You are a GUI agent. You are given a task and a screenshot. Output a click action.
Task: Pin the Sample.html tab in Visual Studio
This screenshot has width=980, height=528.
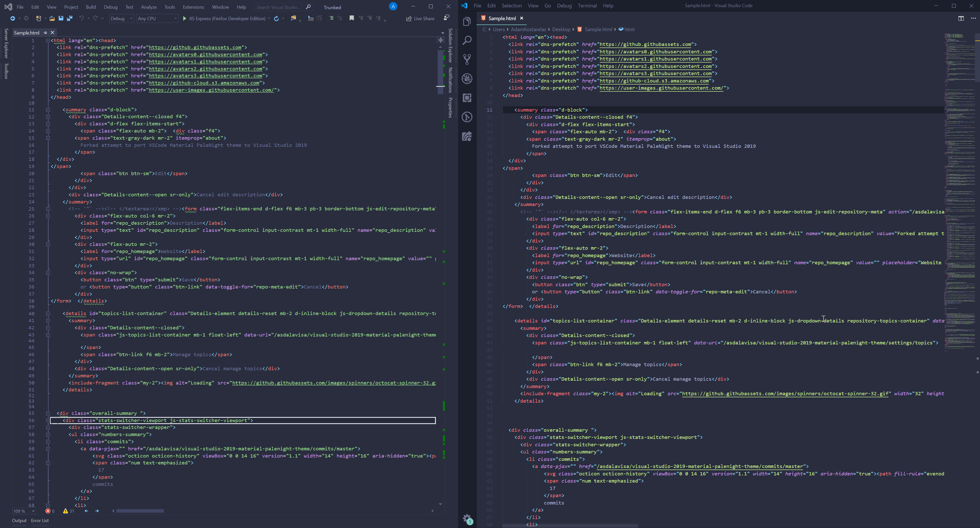click(45, 33)
